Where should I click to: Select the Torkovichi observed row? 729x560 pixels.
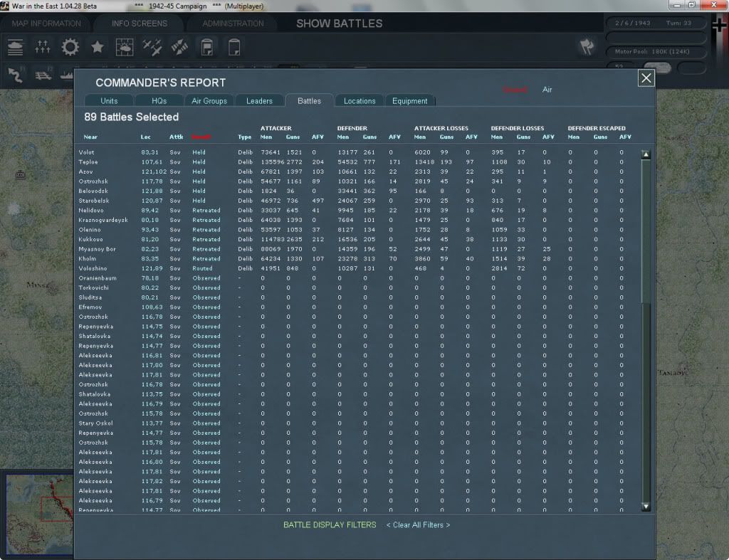point(357,287)
